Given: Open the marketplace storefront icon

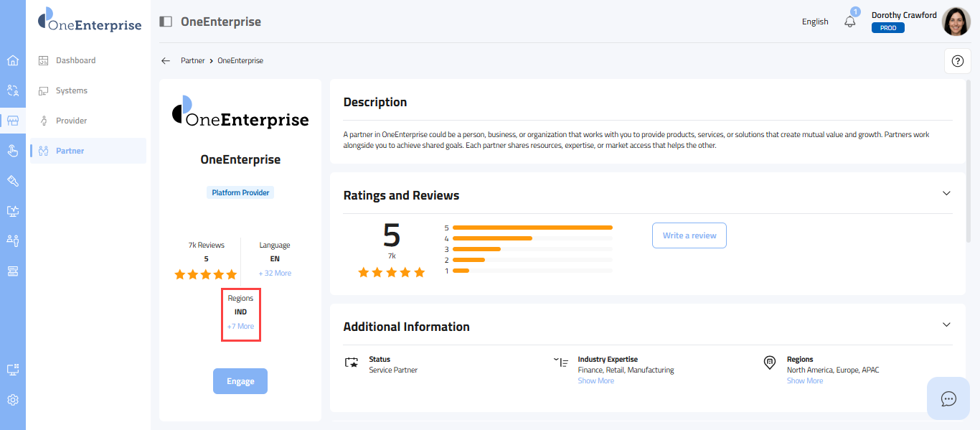Looking at the screenshot, I should tap(13, 121).
